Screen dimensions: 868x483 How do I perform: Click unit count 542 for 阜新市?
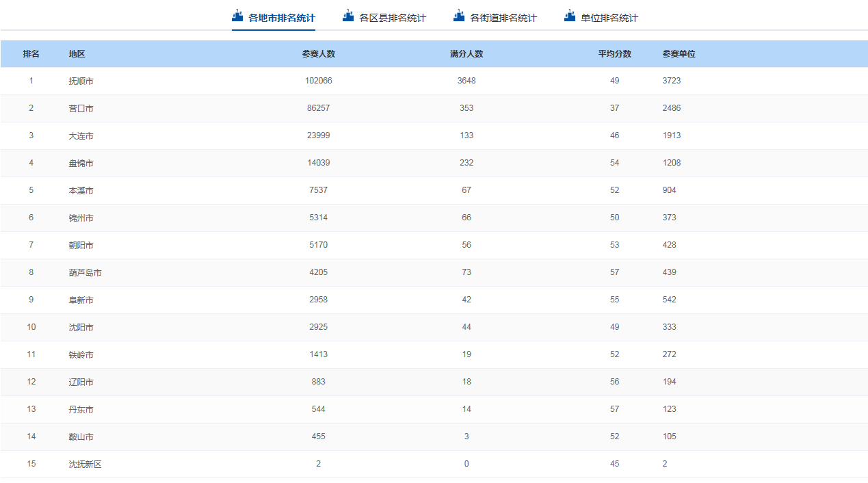click(x=670, y=300)
